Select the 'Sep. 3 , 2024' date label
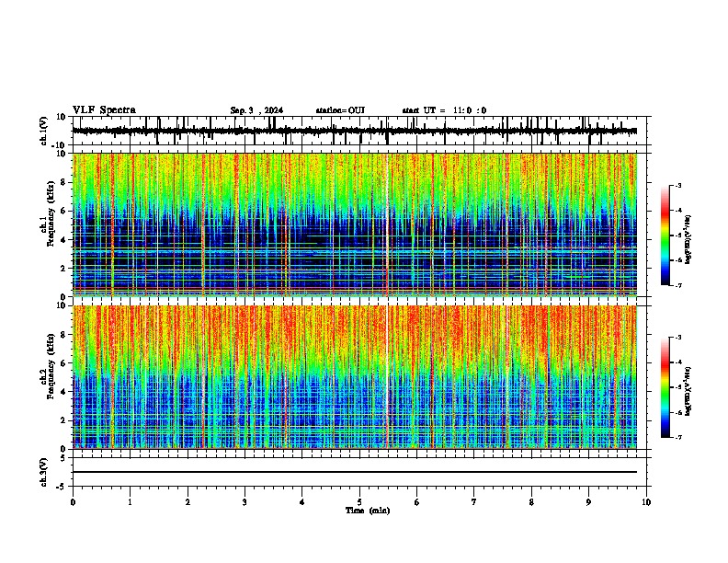Viewport: 728px width, 563px height. (x=256, y=110)
